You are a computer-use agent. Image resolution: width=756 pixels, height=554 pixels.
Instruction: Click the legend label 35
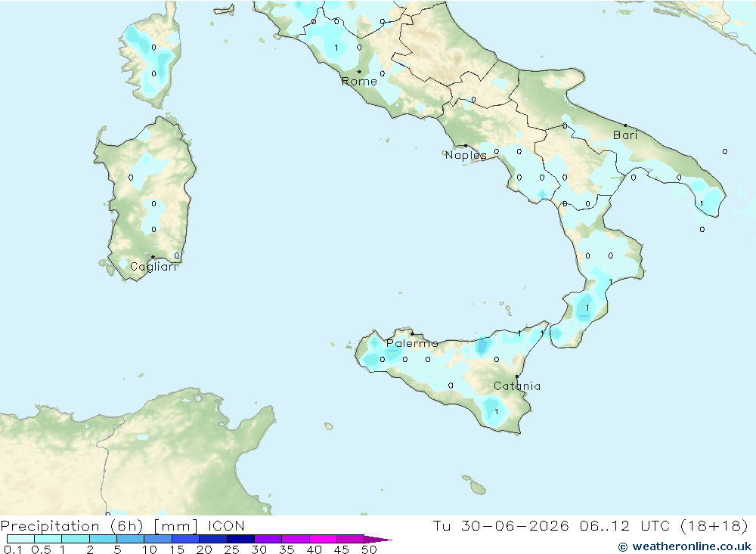click(287, 549)
